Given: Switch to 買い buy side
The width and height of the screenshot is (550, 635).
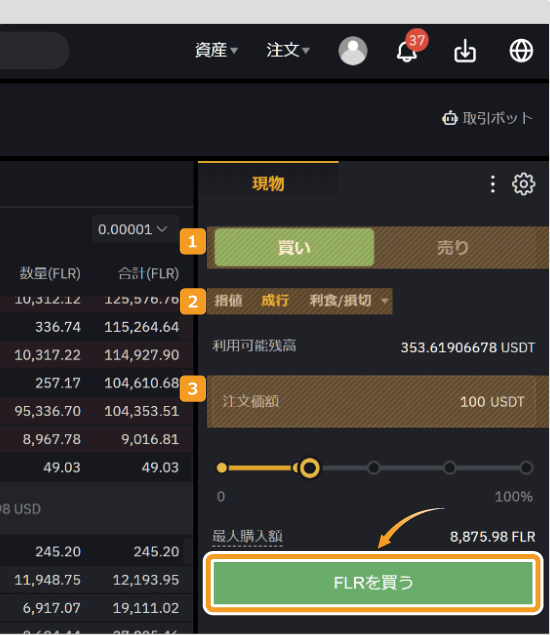Looking at the screenshot, I should (294, 247).
